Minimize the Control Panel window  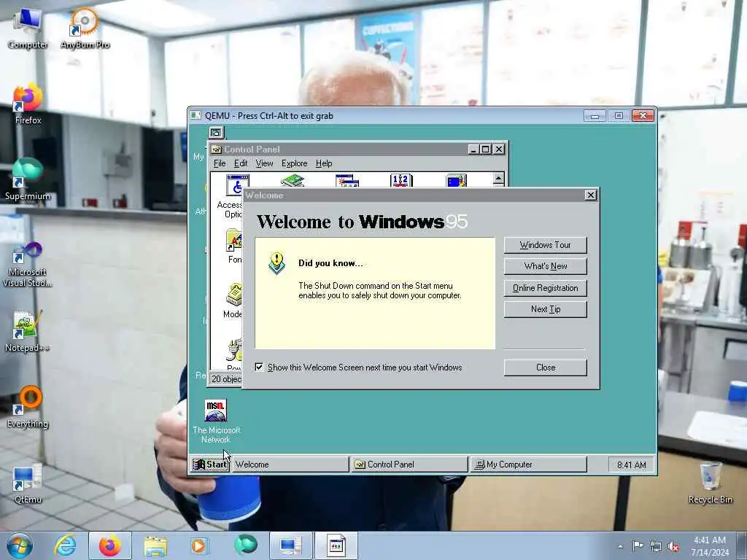click(x=473, y=149)
